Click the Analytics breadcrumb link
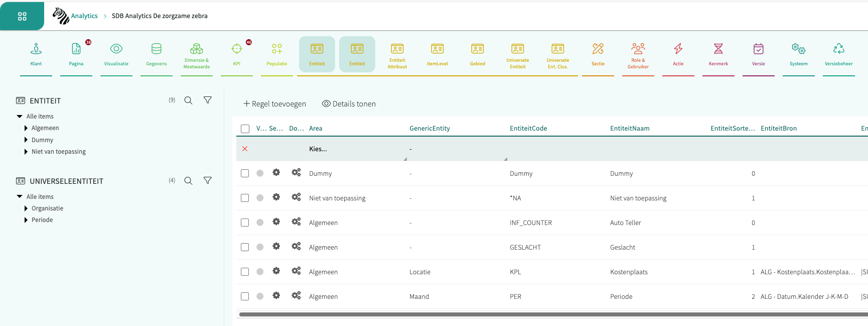 pyautogui.click(x=84, y=16)
